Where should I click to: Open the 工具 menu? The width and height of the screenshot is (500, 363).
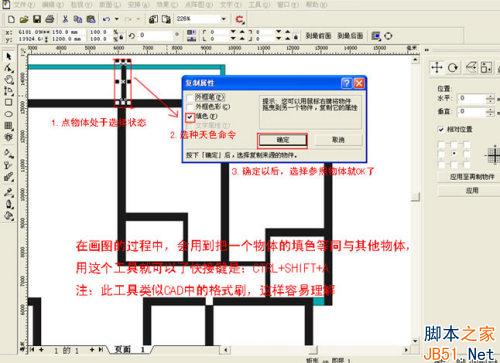(x=259, y=5)
